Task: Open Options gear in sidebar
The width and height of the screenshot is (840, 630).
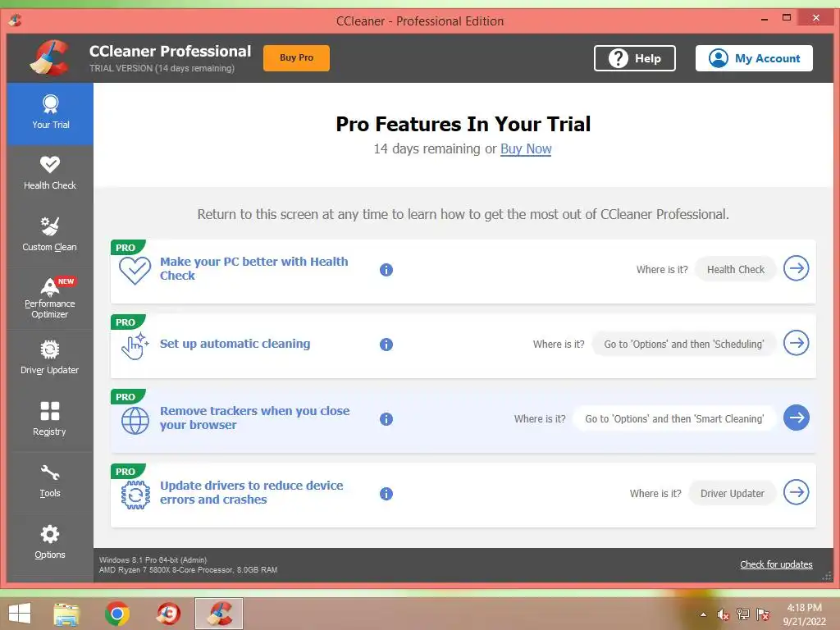Action: [50, 542]
